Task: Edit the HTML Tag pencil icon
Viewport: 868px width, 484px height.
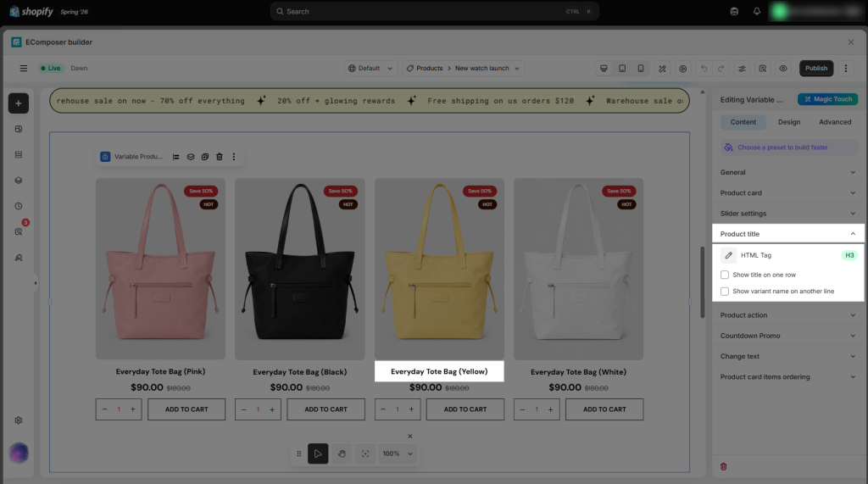Action: (x=728, y=255)
